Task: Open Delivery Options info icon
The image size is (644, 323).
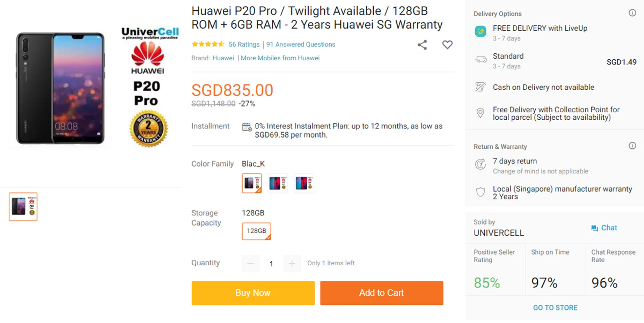Action: 632,13
